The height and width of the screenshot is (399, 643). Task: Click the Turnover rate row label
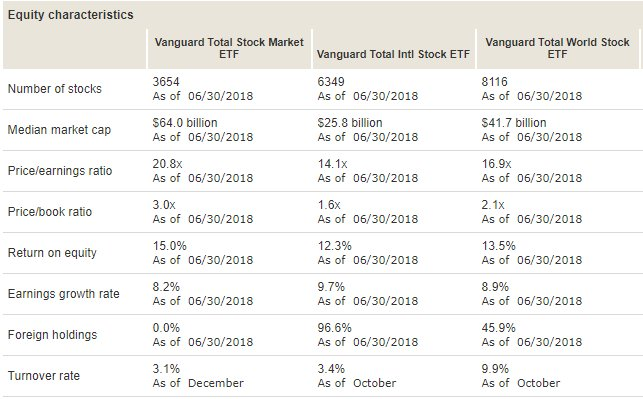tap(44, 376)
